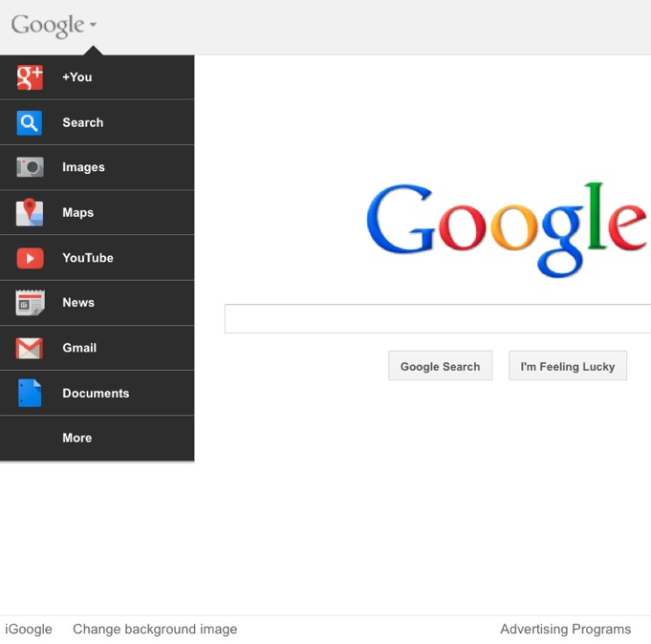Expand the More menu item
651x644 pixels.
coord(97,439)
